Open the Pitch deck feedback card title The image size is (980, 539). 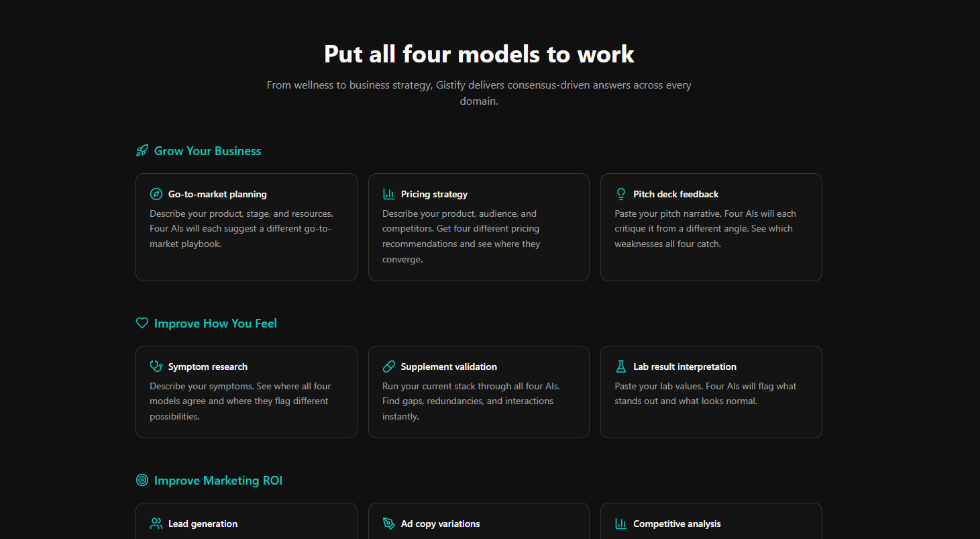click(x=675, y=194)
